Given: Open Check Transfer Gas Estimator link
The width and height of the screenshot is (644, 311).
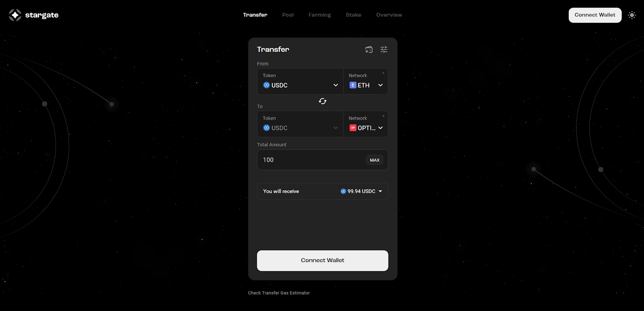Looking at the screenshot, I should pyautogui.click(x=279, y=293).
